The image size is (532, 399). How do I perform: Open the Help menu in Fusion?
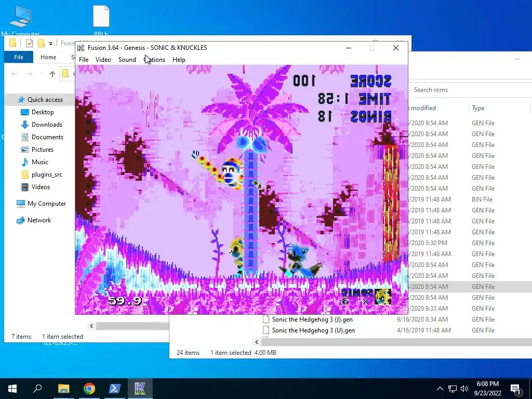coord(179,60)
